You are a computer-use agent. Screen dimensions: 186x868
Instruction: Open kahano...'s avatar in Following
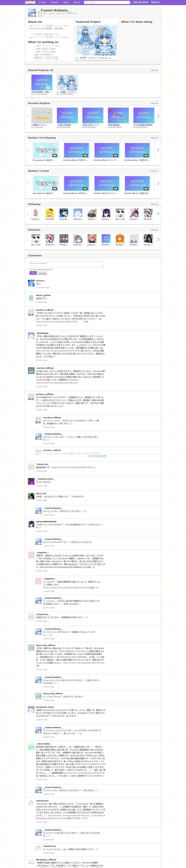pyautogui.click(x=106, y=213)
